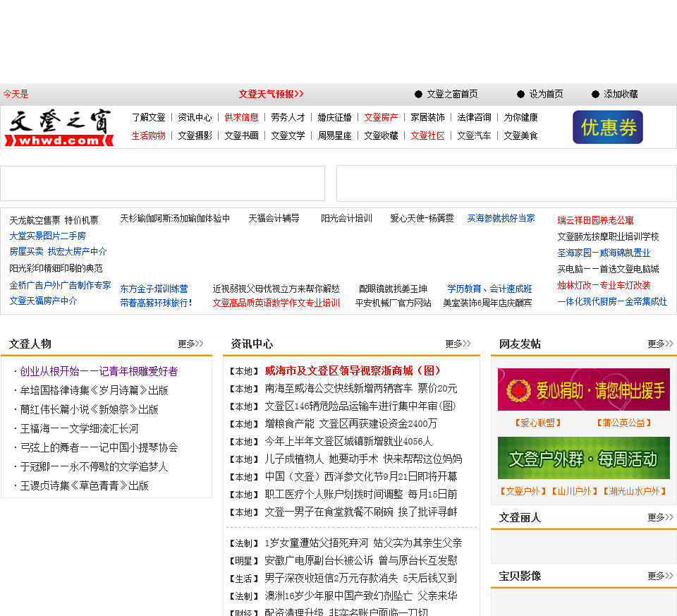Expand 更多 in 资讯中心 section
Viewport: 677px width, 616px height.
[458, 344]
